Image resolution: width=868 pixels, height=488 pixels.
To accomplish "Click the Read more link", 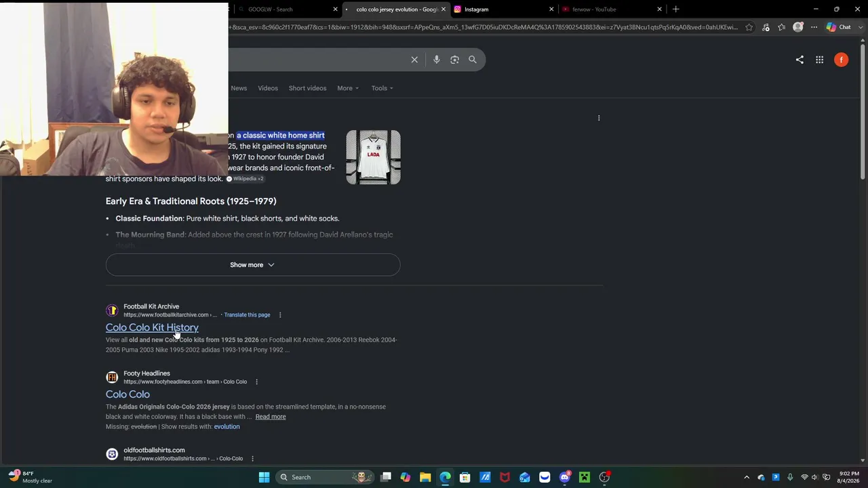I will click(271, 417).
